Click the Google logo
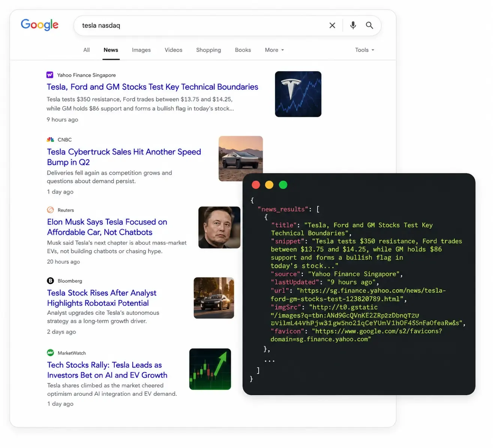493x448 pixels. click(x=40, y=25)
